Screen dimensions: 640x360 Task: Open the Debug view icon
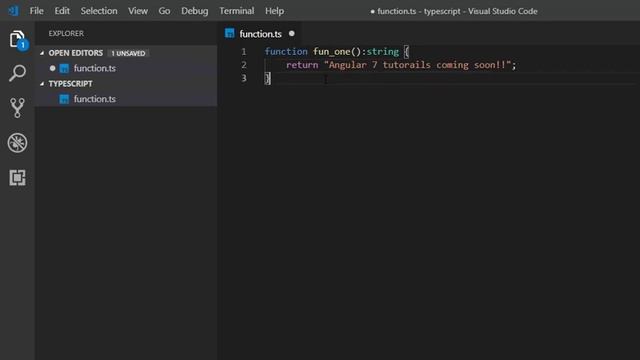pyautogui.click(x=18, y=143)
